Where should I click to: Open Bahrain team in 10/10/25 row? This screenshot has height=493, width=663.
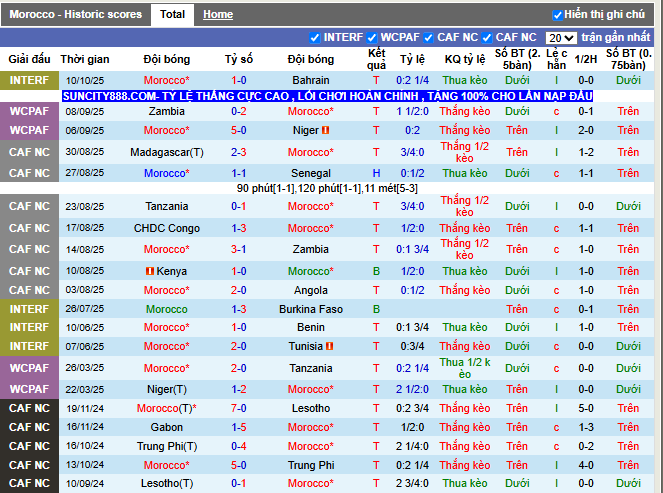click(311, 80)
